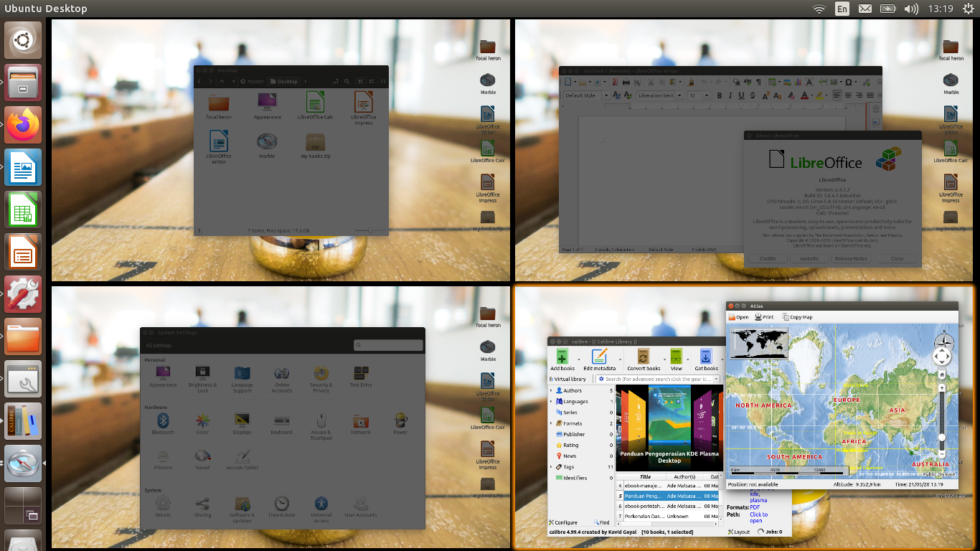Click the home button on the Atlas map
This screenshot has width=980, height=551.
coord(942,375)
